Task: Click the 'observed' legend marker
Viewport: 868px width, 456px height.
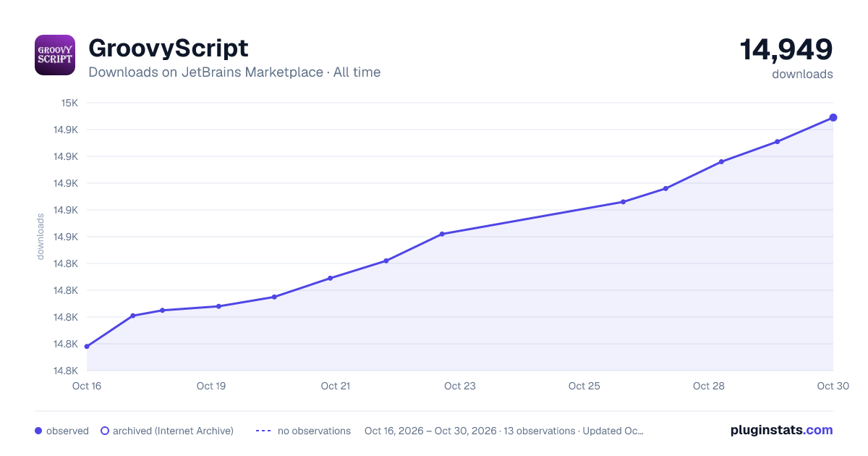Action: (38, 431)
